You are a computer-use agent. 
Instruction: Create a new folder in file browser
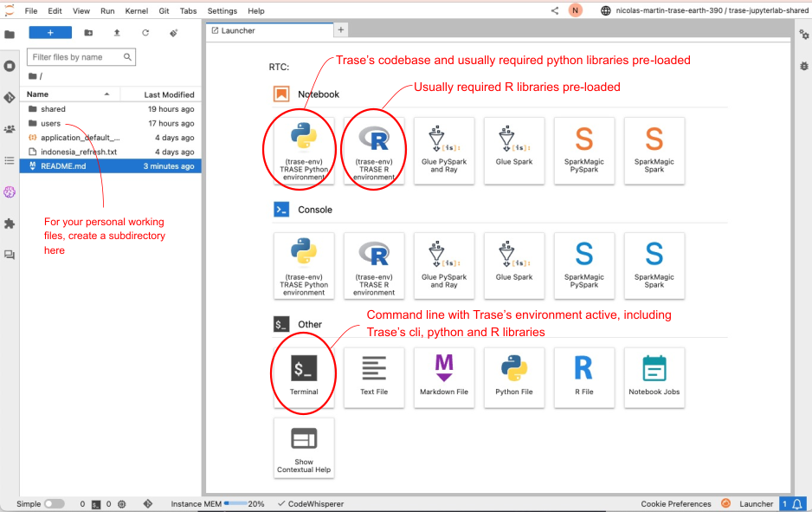(x=88, y=33)
